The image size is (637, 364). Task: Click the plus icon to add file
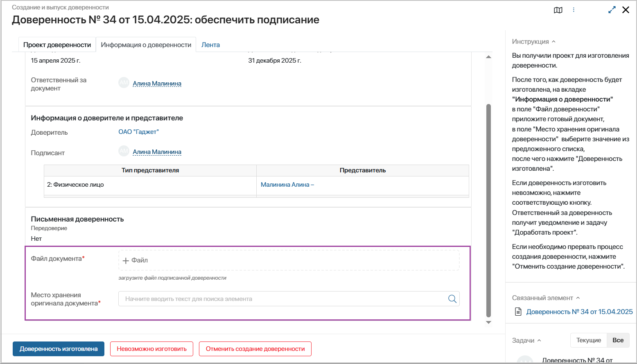click(126, 260)
